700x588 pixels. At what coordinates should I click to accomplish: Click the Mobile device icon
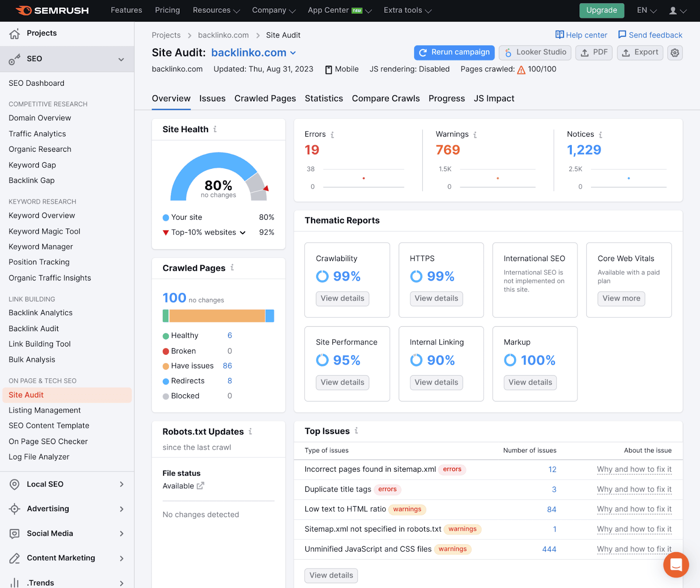(x=329, y=70)
